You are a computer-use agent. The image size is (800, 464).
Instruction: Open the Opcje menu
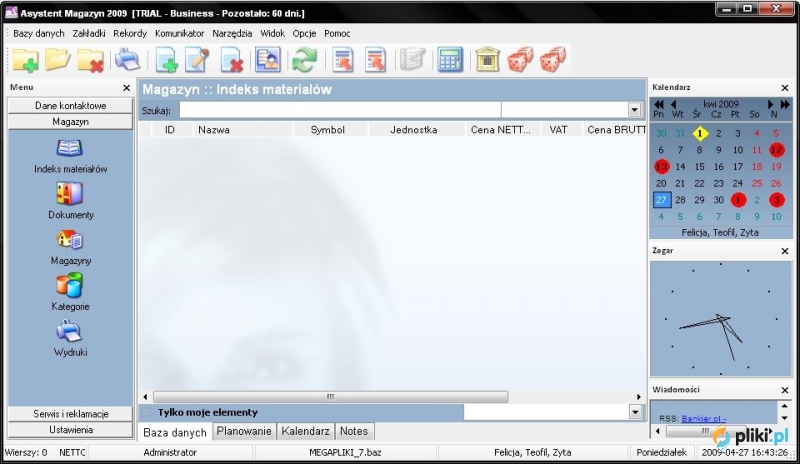point(304,34)
